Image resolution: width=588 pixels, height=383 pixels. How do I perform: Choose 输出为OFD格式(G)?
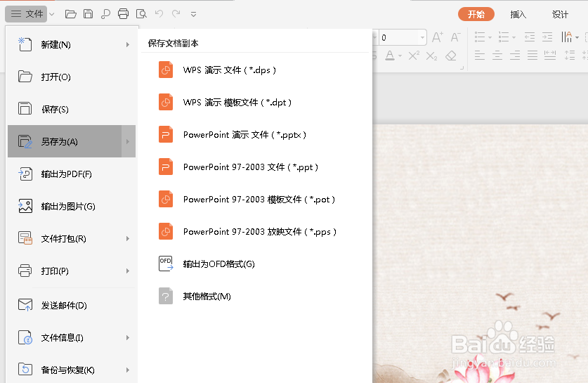[x=255, y=264]
